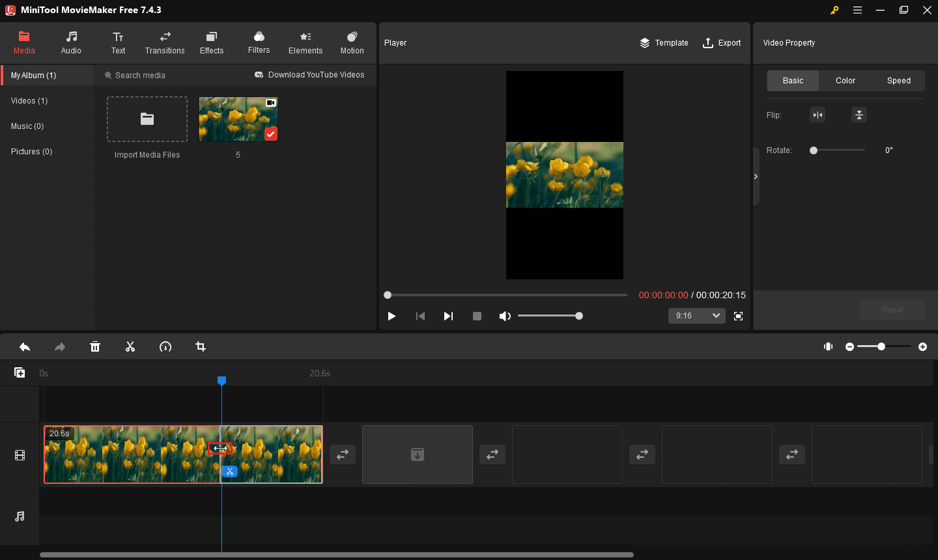Click the blue scissors split button on playhead
Screen dimensions: 938x560
click(229, 471)
